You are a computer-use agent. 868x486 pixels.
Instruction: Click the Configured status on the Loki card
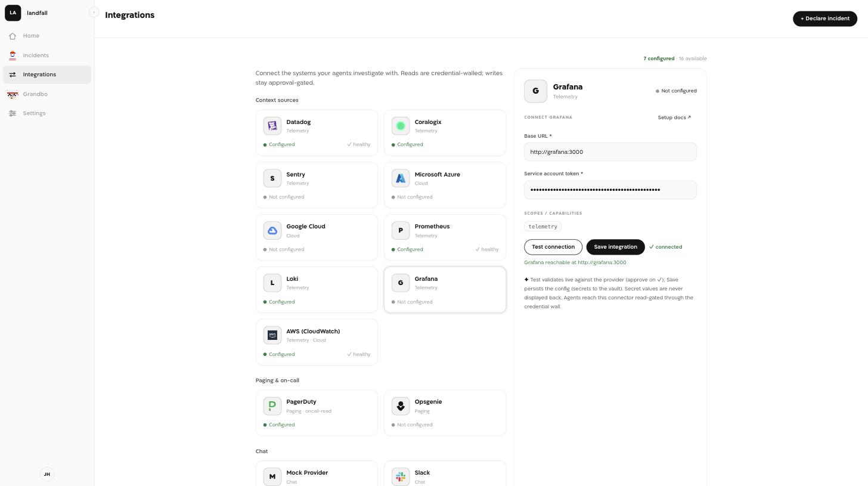[279, 302]
